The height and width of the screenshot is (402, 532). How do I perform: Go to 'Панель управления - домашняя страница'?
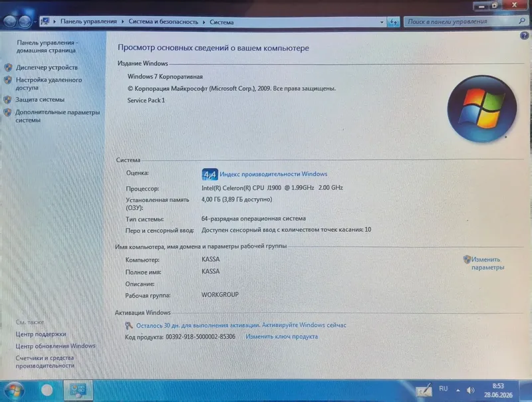coord(47,47)
